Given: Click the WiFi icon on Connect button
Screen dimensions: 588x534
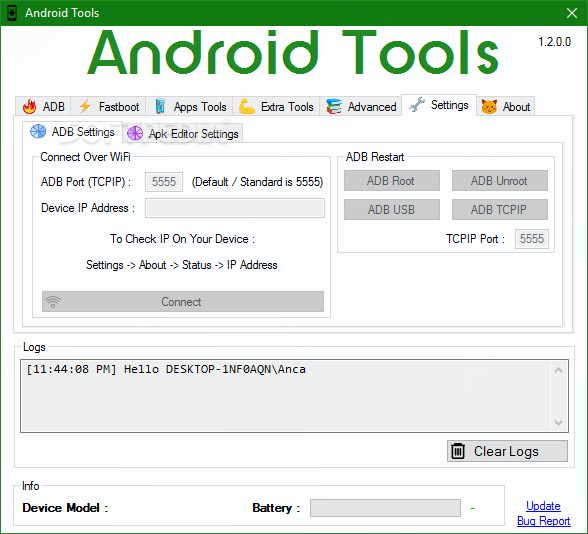Looking at the screenshot, I should pos(53,302).
